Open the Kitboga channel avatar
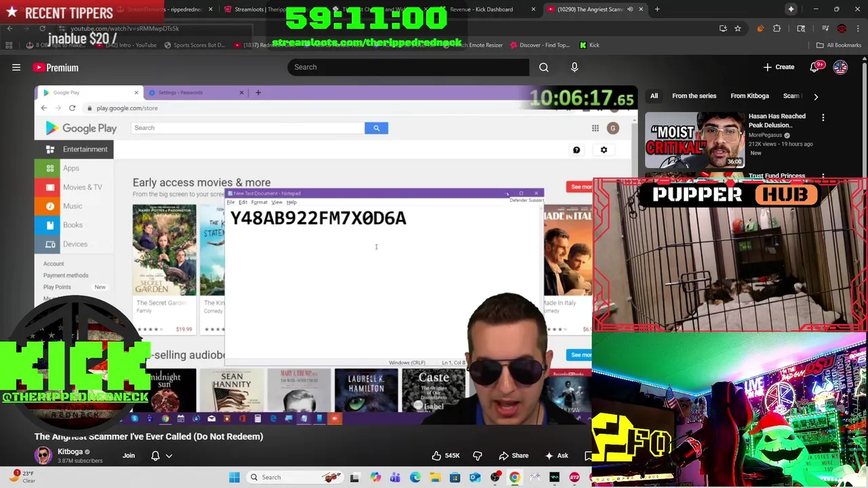The image size is (868, 488). point(43,455)
